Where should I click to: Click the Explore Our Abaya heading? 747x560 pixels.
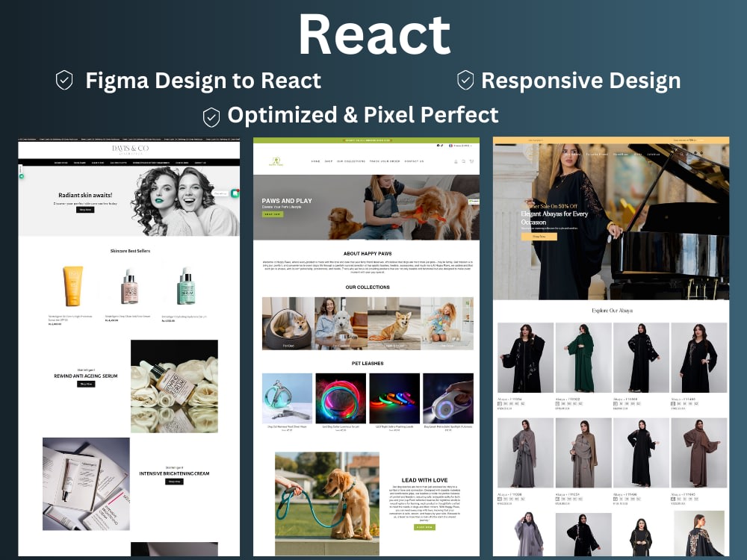coord(613,311)
